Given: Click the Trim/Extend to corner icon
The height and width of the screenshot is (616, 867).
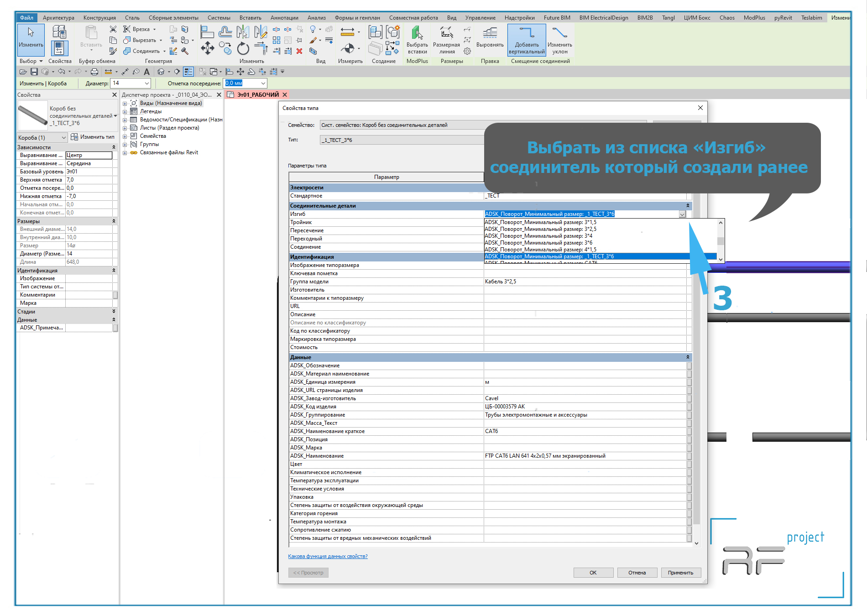Looking at the screenshot, I should pyautogui.click(x=261, y=47).
